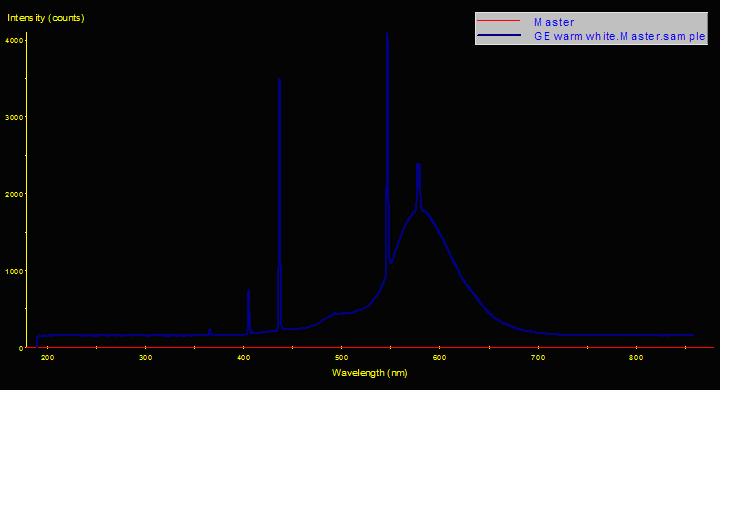
Task: Click the 200 label on wavelength axis
Action: tap(47, 357)
